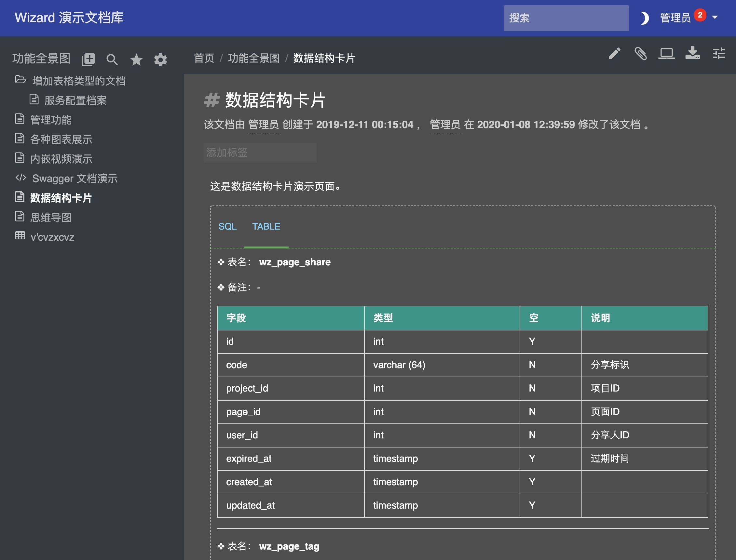The width and height of the screenshot is (736, 560).
Task: Click the document icon beside 管理功能
Action: point(20,119)
